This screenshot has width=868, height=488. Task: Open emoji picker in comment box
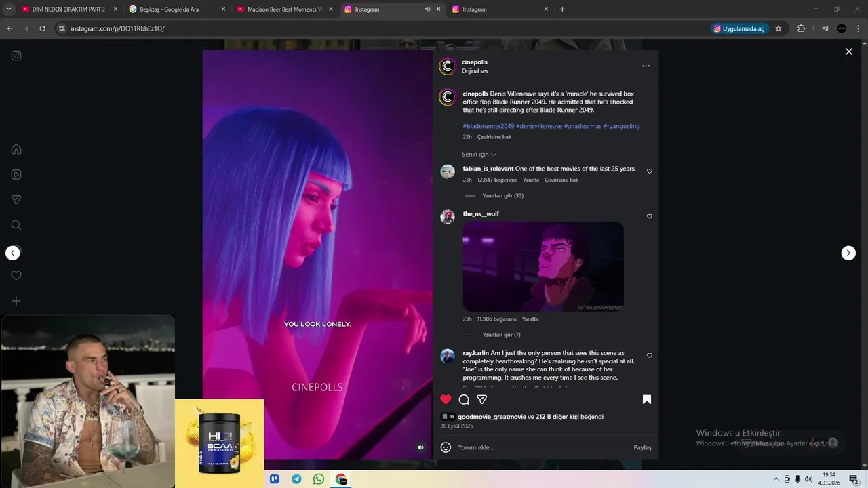pyautogui.click(x=446, y=447)
